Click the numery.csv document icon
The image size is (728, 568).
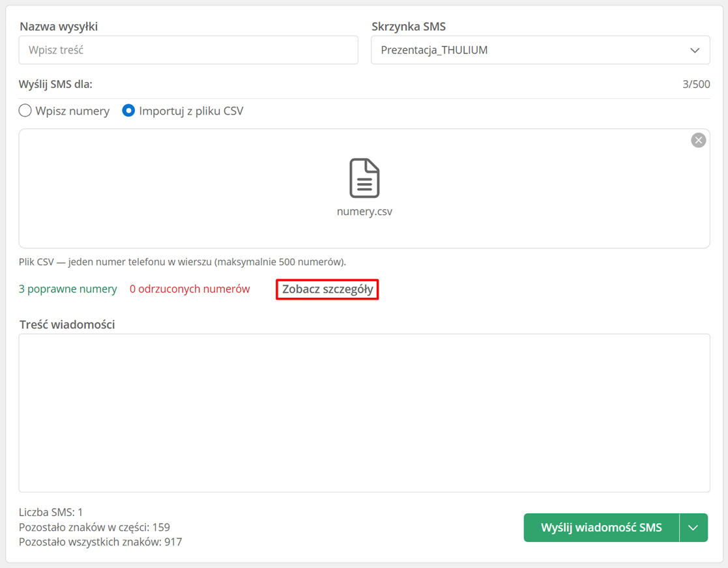pos(364,178)
